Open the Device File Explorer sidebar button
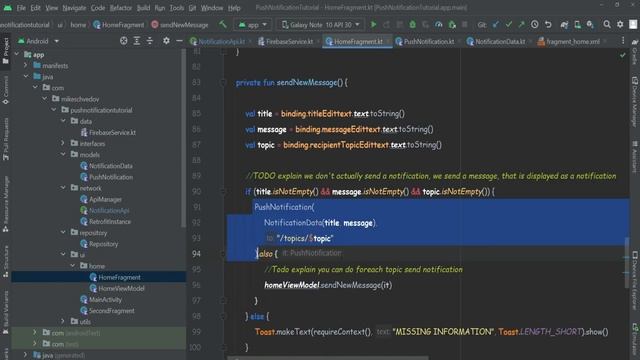The image size is (640, 360). (635, 281)
